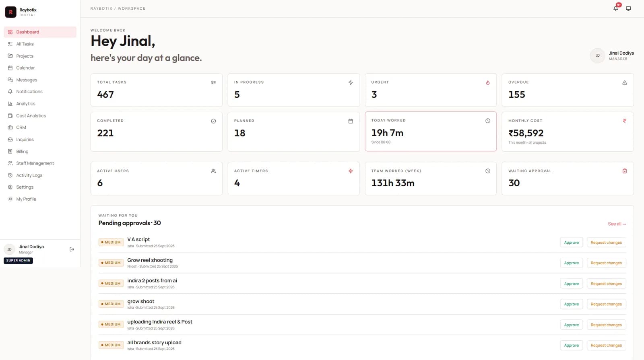Viewport: 644px width, 360px height.
Task: Approve the V A script task
Action: click(571, 243)
